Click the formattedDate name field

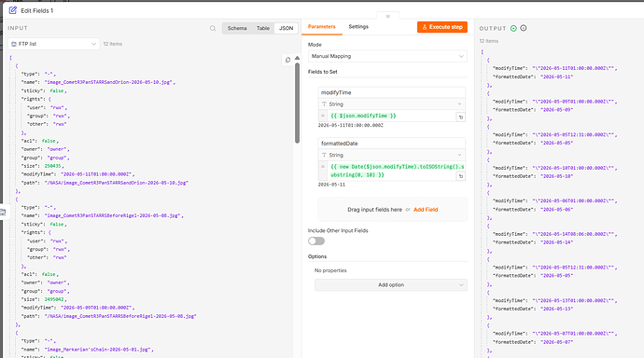click(x=392, y=144)
